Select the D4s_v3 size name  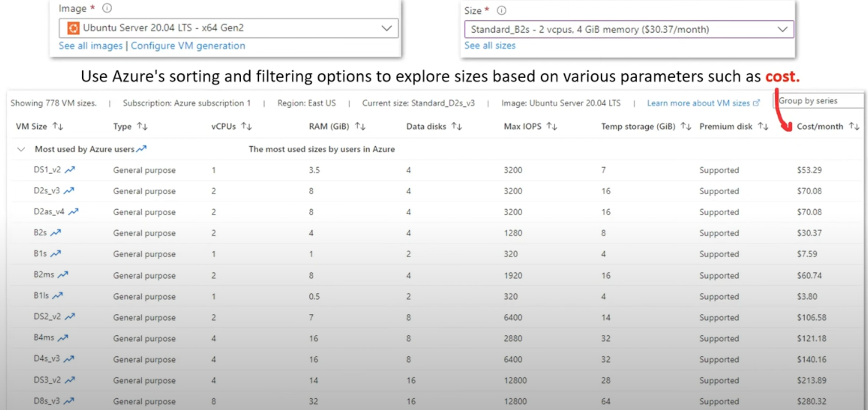(47, 359)
